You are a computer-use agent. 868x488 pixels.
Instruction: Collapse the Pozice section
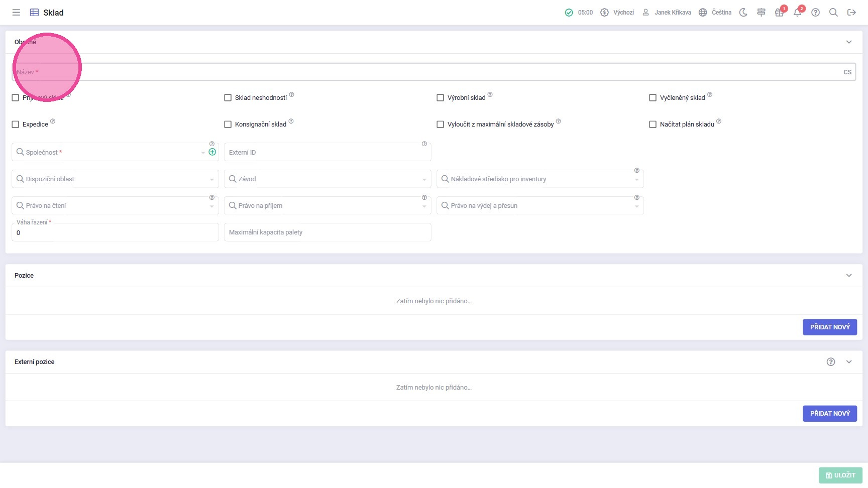[849, 276]
